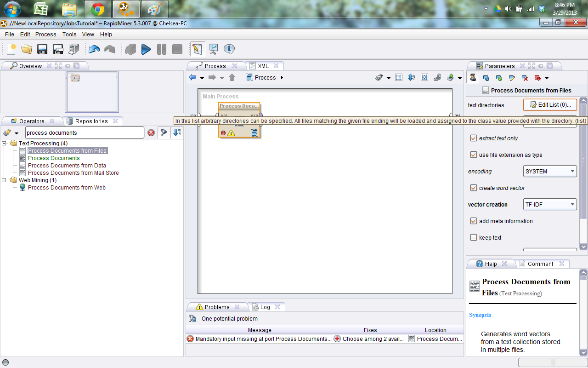
Task: Enable the extract text only option
Action: click(474, 138)
